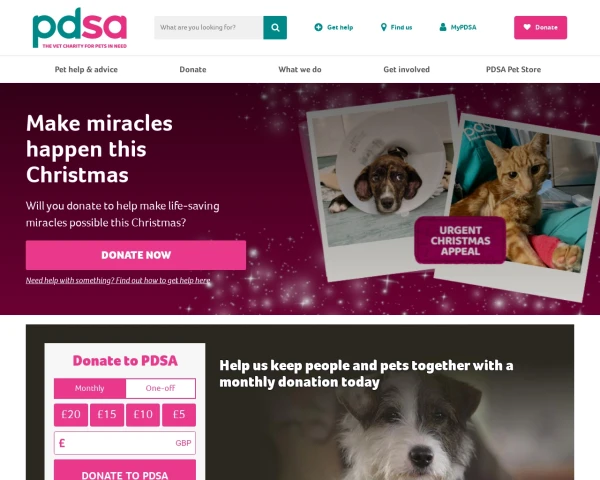Select the Monthly donation toggle
Viewport: 600px width, 480px height.
[90, 388]
